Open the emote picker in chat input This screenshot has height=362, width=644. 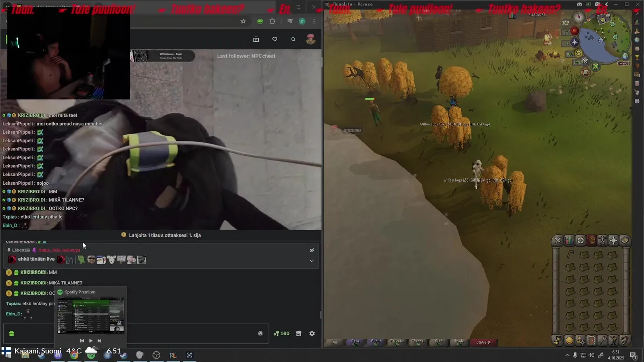tap(260, 333)
